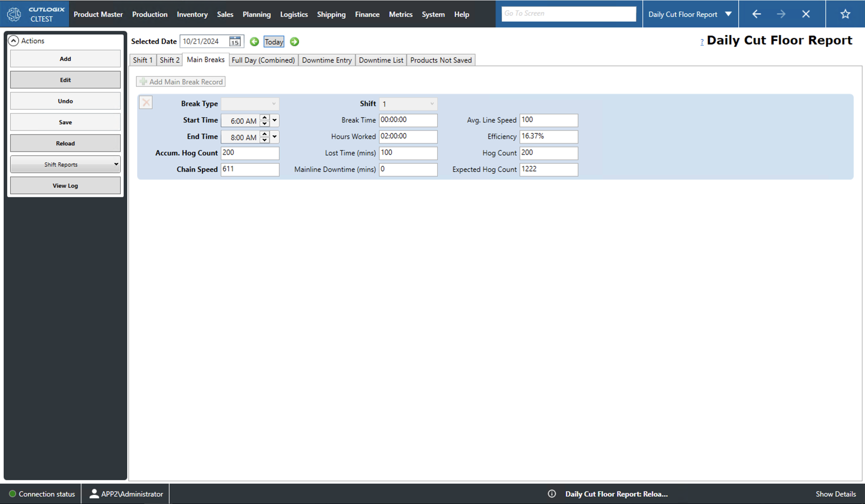
Task: Click the CUTLOGIX logo in top left
Action: tap(14, 14)
